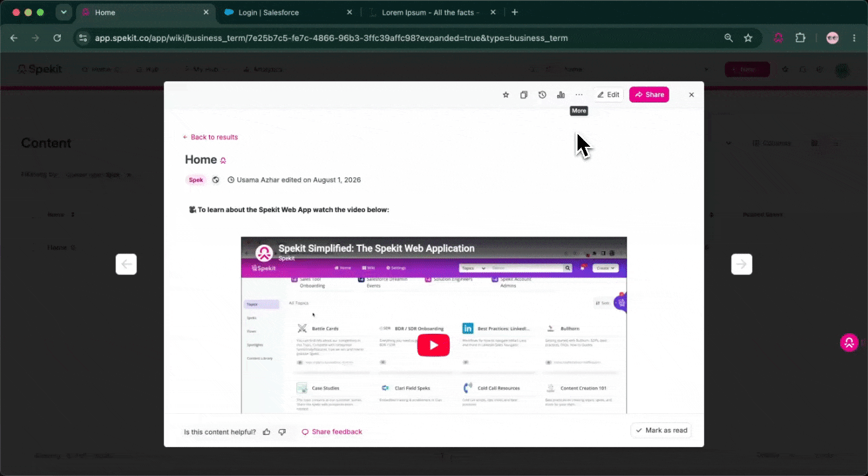Open the floating Spekit sidebar launcher
The height and width of the screenshot is (476, 868).
[x=848, y=342]
